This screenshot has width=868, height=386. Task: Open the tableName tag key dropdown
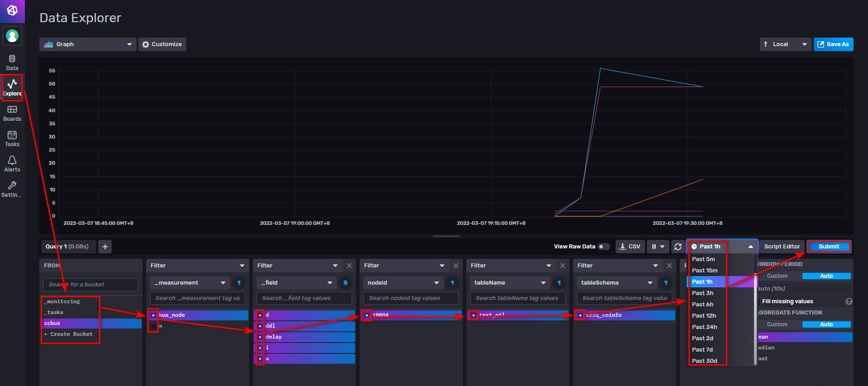pos(510,283)
